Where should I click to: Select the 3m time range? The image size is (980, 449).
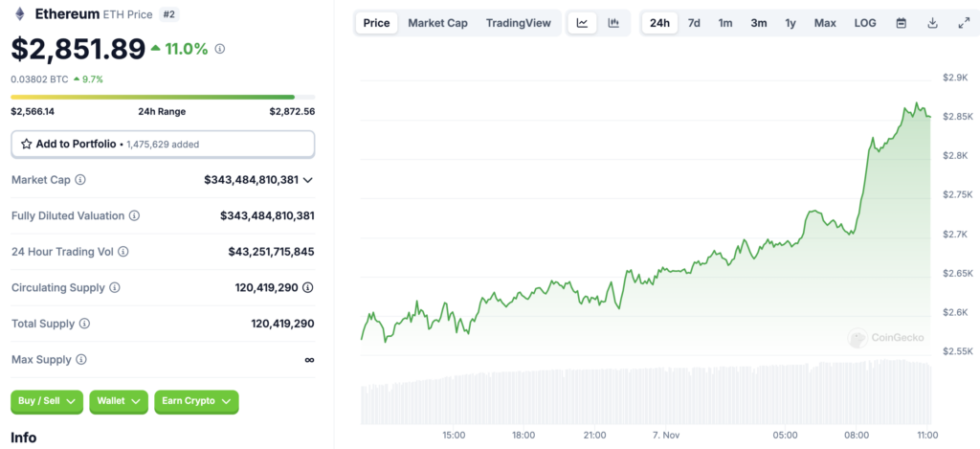759,23
